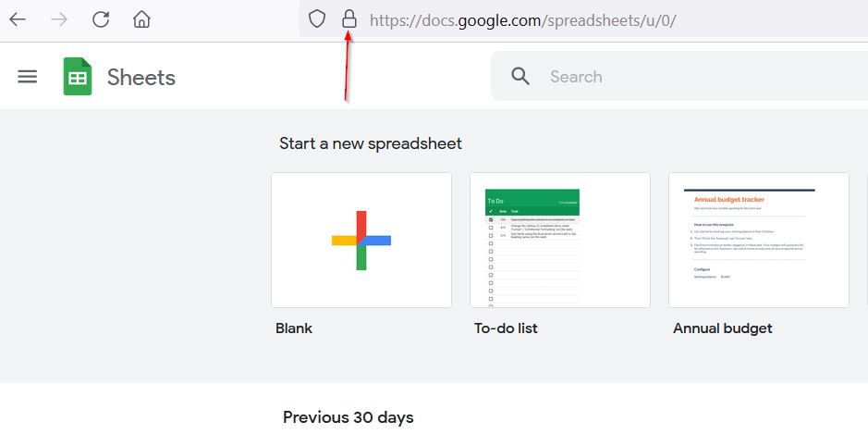Create a Blank spreadsheet from the plus thumbnail

[x=361, y=240]
